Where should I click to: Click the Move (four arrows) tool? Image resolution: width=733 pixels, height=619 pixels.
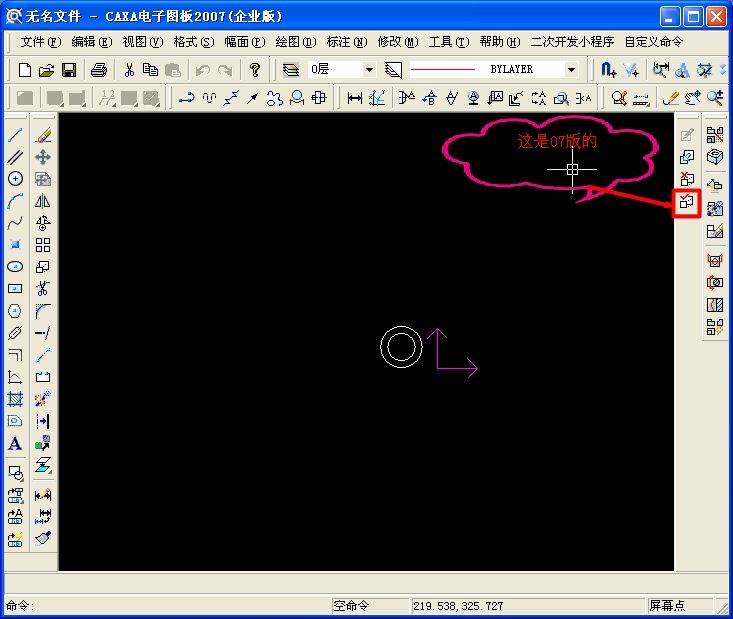[x=43, y=157]
